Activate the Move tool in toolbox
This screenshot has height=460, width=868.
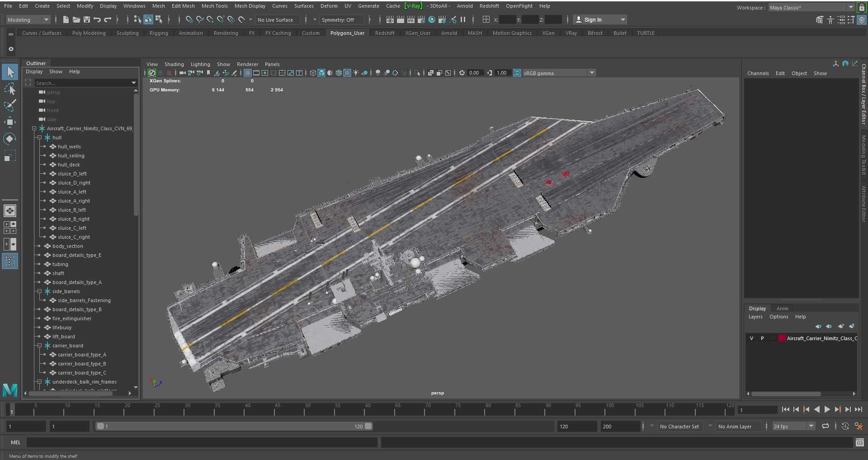(10, 122)
